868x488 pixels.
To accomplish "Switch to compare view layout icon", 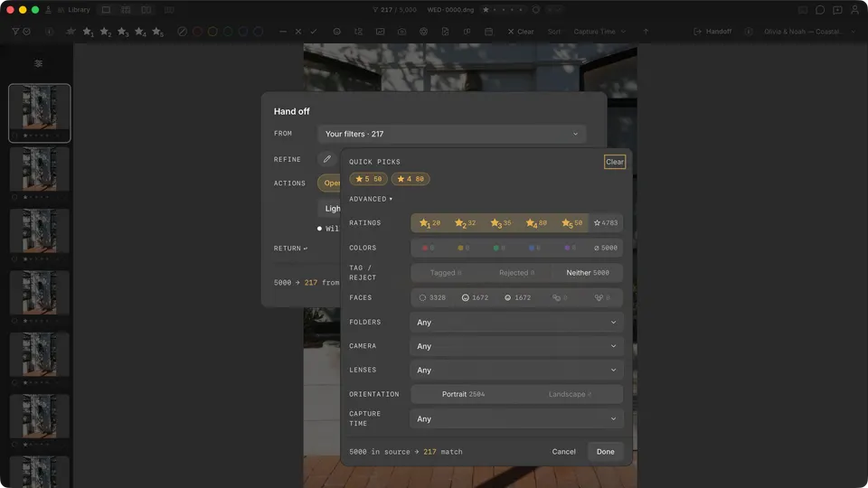I will (x=146, y=10).
